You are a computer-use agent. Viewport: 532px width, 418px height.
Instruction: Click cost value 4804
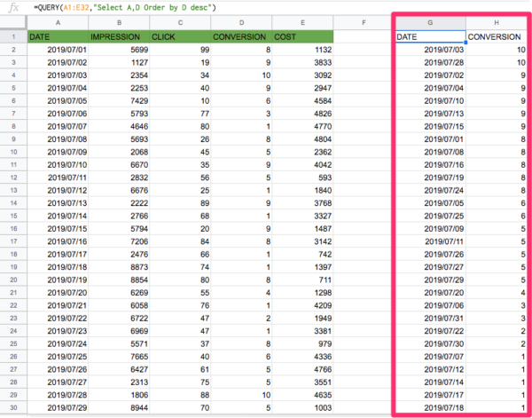(302, 139)
